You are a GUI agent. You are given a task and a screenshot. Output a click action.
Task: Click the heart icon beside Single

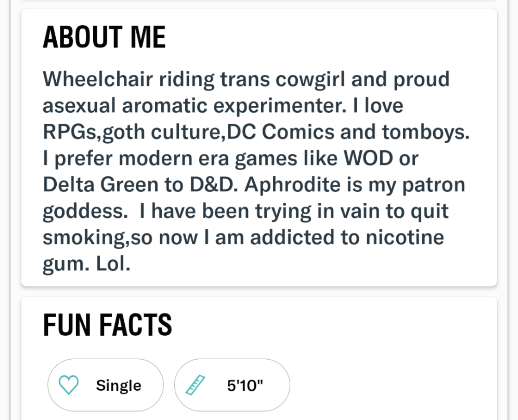coord(69,385)
